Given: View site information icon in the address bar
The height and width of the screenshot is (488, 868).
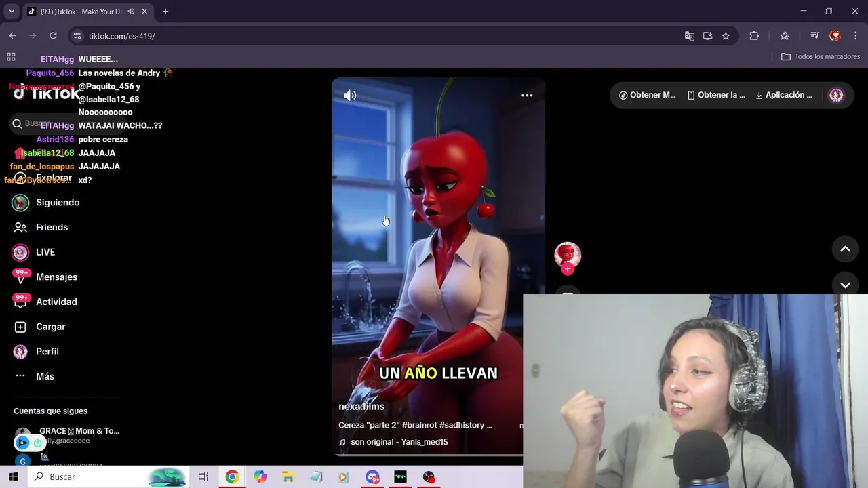Looking at the screenshot, I should pyautogui.click(x=77, y=36).
